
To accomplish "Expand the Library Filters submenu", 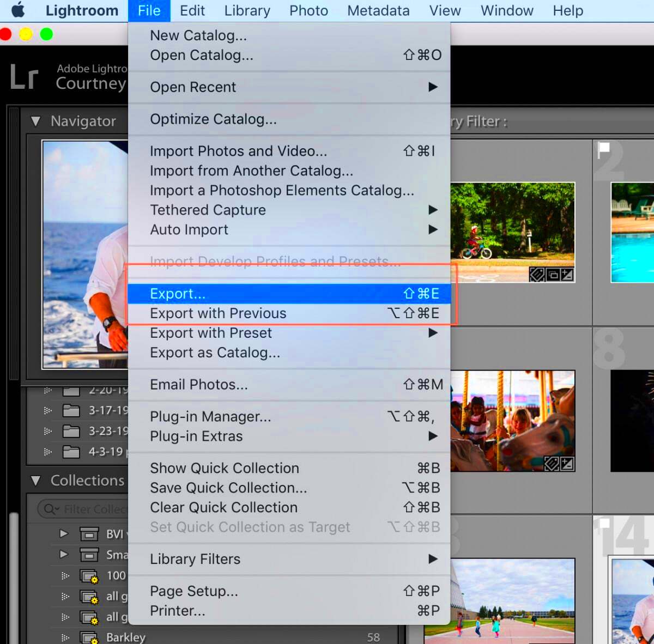I will (289, 559).
